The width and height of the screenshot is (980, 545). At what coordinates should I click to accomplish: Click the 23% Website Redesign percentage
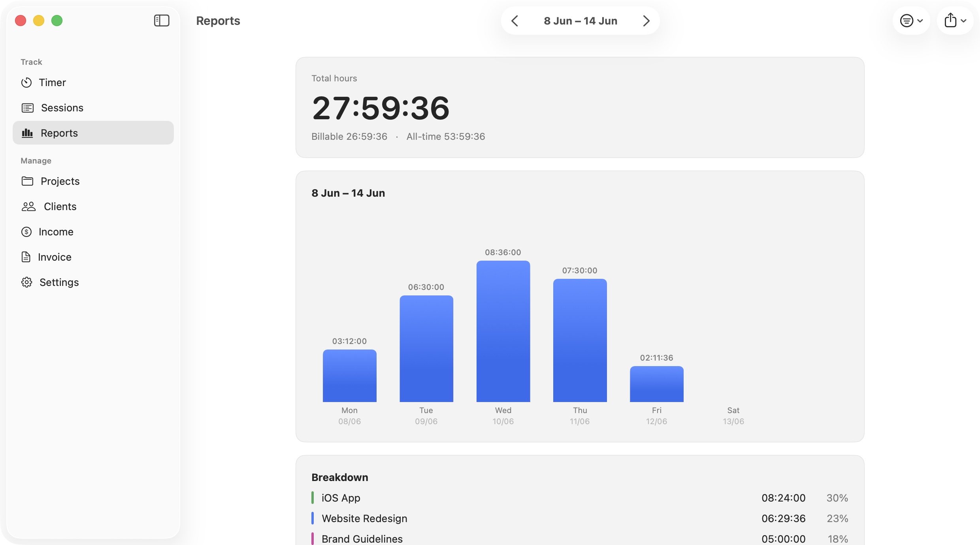[837, 519]
